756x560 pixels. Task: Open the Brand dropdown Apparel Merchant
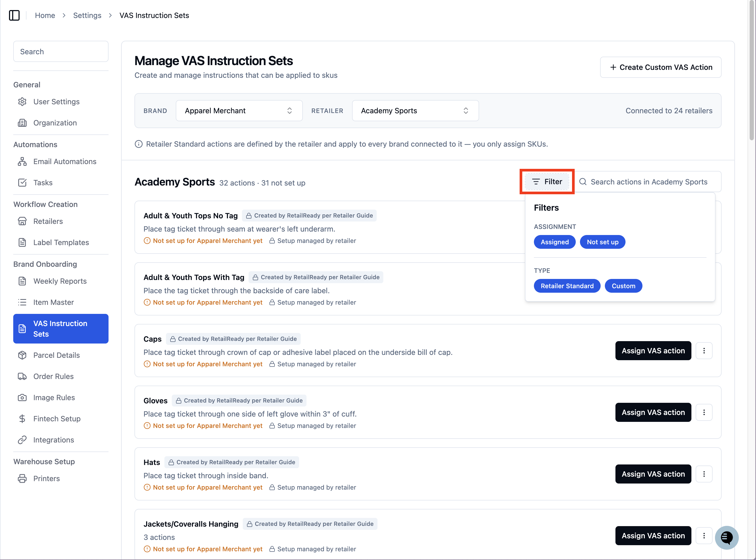pos(239,111)
